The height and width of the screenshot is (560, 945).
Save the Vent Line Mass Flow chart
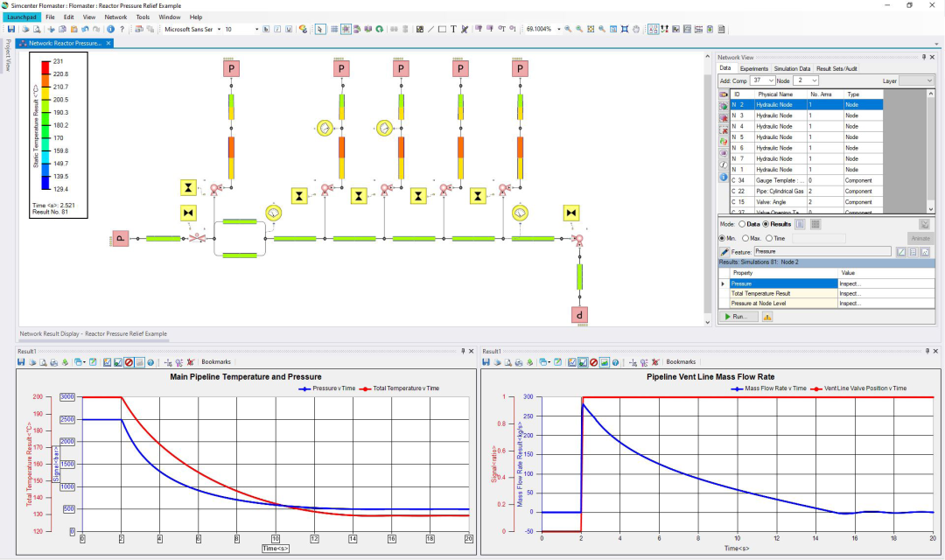coord(486,362)
